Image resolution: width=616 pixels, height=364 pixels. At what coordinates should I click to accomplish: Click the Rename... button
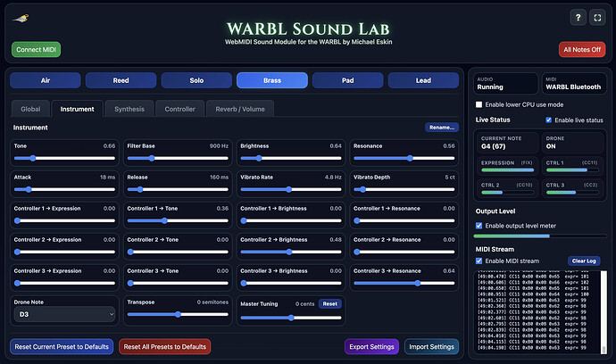442,128
